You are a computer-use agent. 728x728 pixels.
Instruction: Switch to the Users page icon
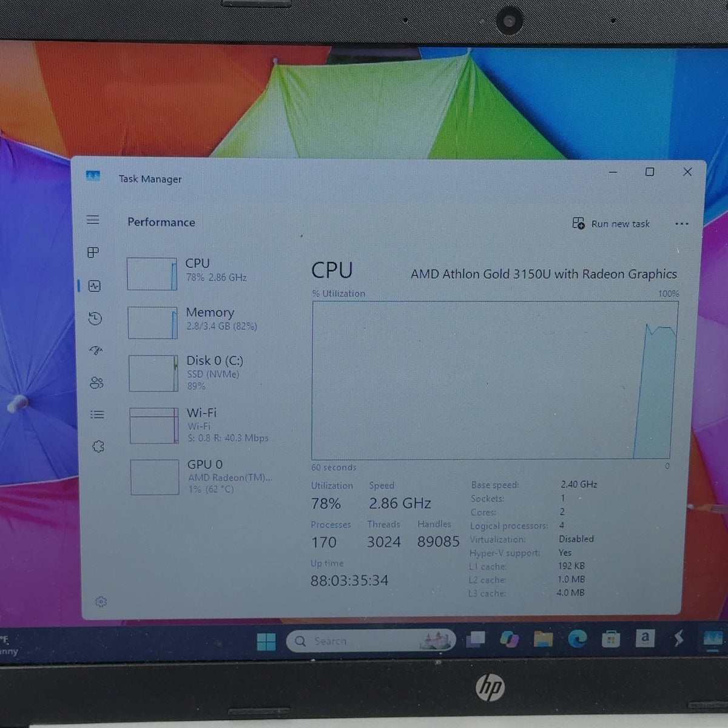pos(96,383)
